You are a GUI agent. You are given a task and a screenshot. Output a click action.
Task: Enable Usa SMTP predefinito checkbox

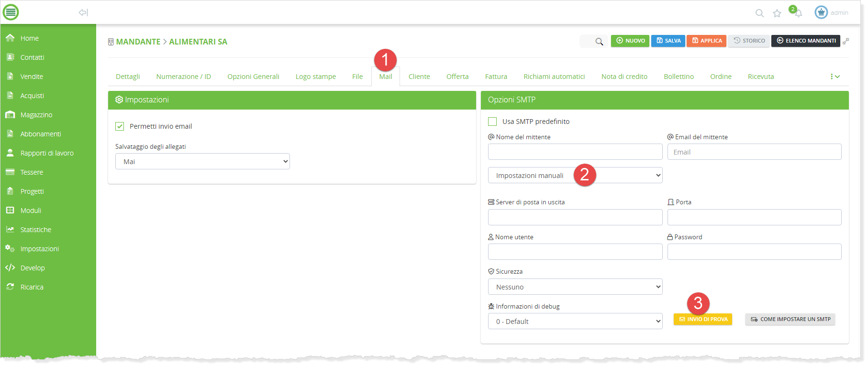tap(492, 122)
